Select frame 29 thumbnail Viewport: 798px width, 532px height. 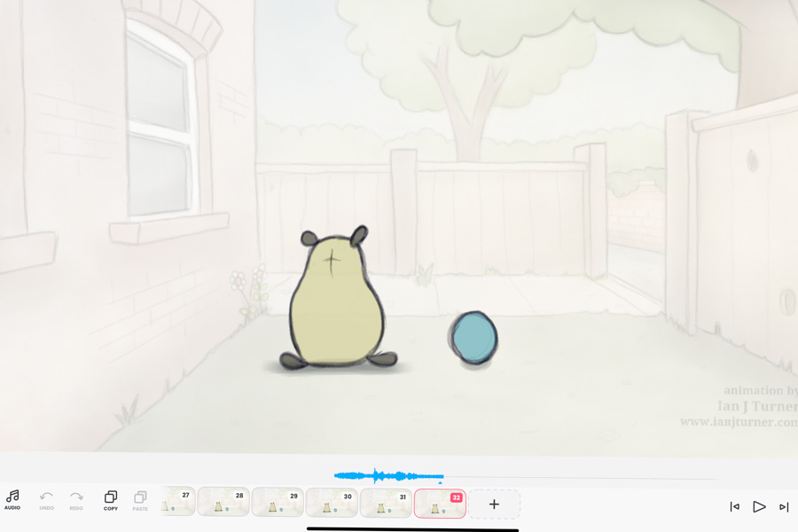tap(278, 502)
